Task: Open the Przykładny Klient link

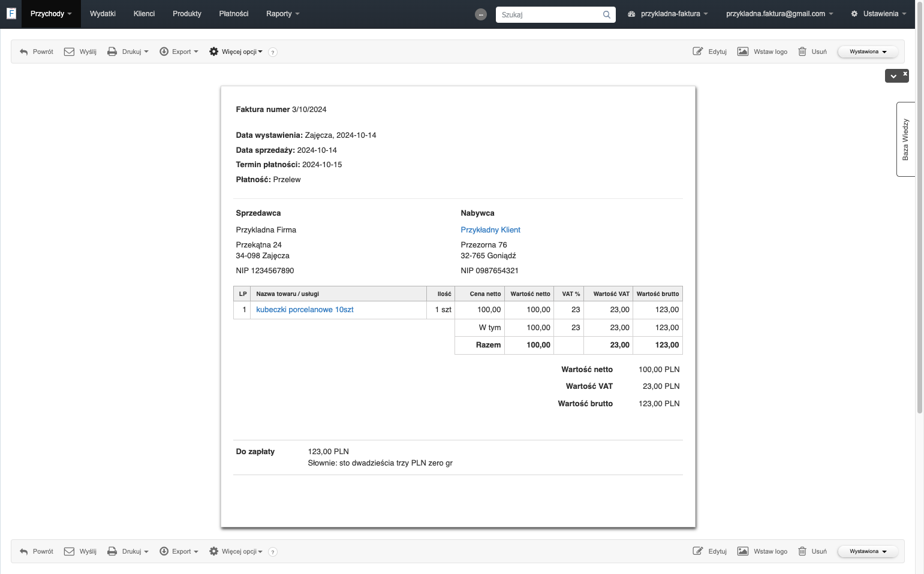Action: 490,230
